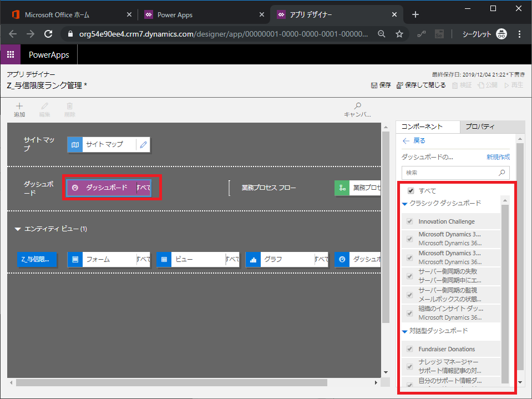Select the フォーム tile icon
Image resolution: width=532 pixels, height=399 pixels.
click(x=75, y=260)
